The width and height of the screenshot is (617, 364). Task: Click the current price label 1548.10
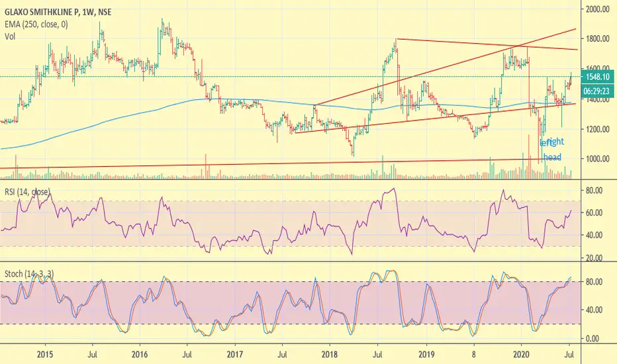click(597, 77)
